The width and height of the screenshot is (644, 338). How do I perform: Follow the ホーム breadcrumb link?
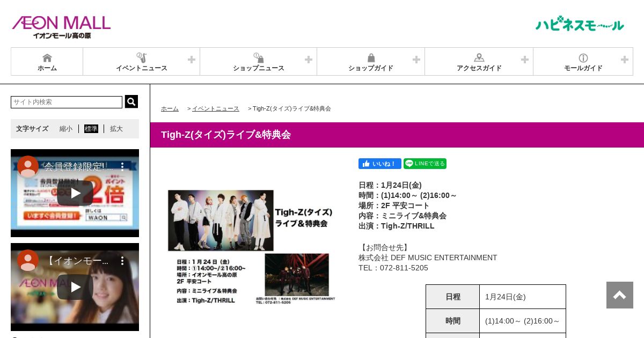pos(170,108)
